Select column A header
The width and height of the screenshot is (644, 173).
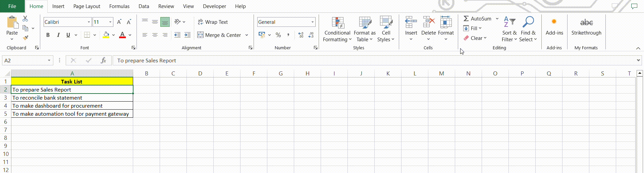72,73
